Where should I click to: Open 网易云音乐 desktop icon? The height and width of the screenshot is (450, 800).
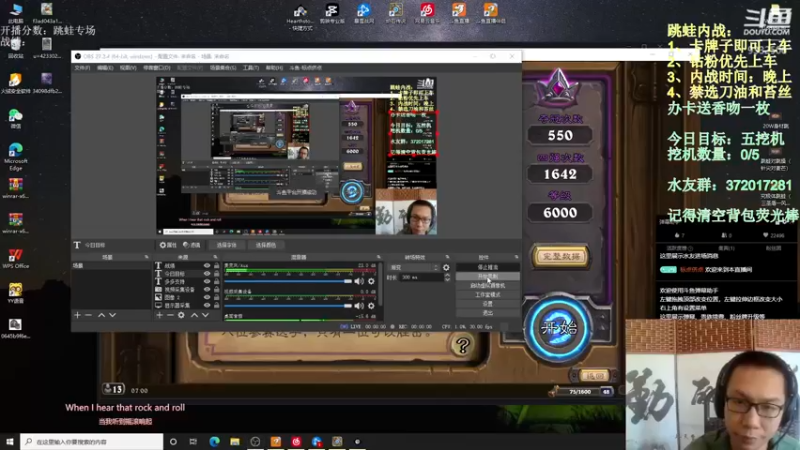click(x=427, y=14)
